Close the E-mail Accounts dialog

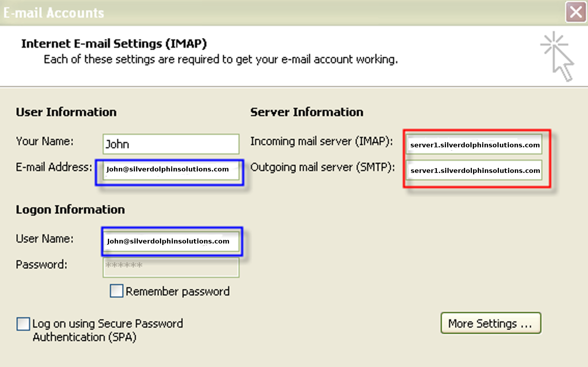tap(576, 12)
